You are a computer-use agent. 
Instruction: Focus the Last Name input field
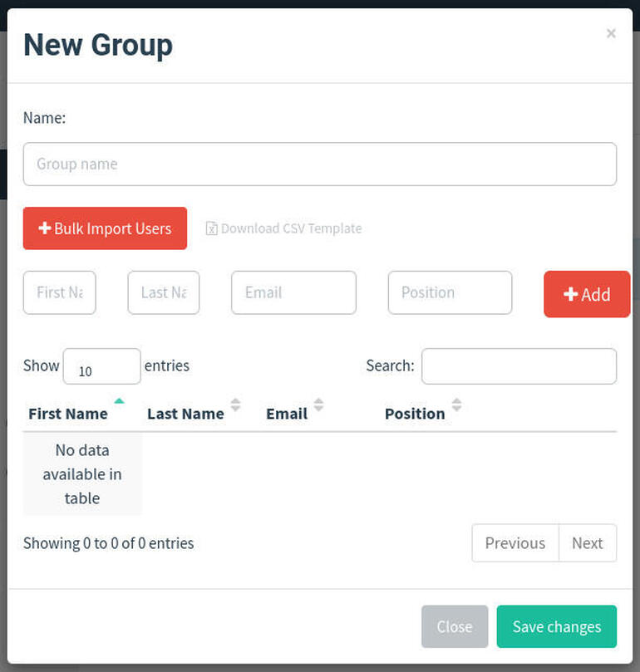[x=164, y=292]
